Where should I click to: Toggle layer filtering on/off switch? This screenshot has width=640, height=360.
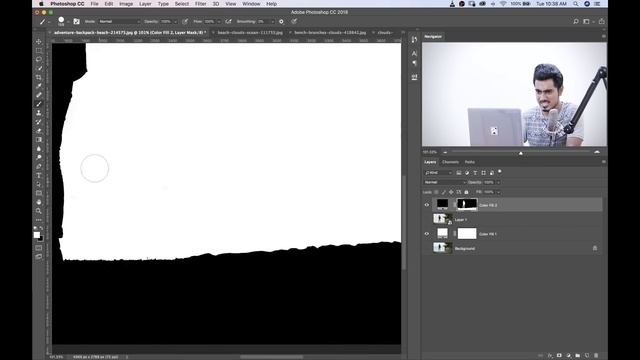click(500, 172)
